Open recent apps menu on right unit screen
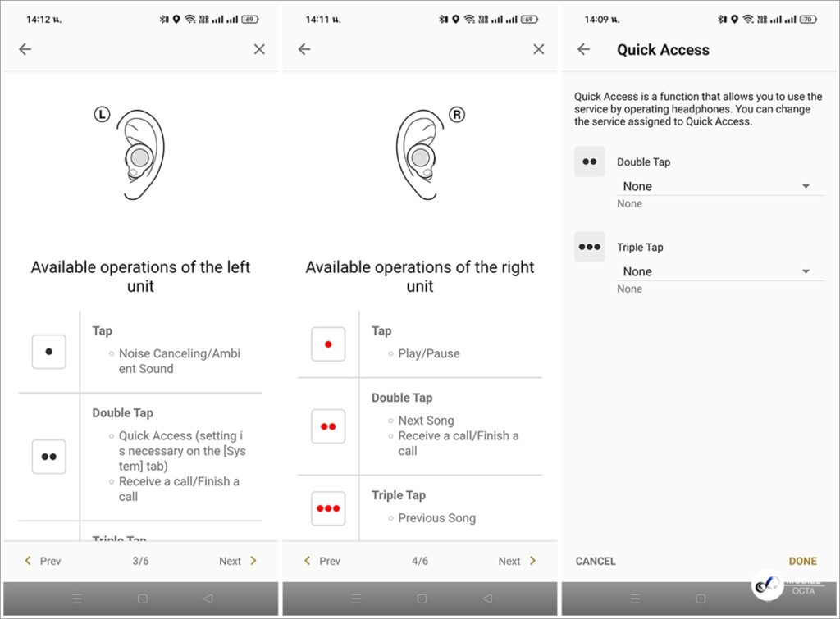Image resolution: width=840 pixels, height=619 pixels. pyautogui.click(x=356, y=599)
